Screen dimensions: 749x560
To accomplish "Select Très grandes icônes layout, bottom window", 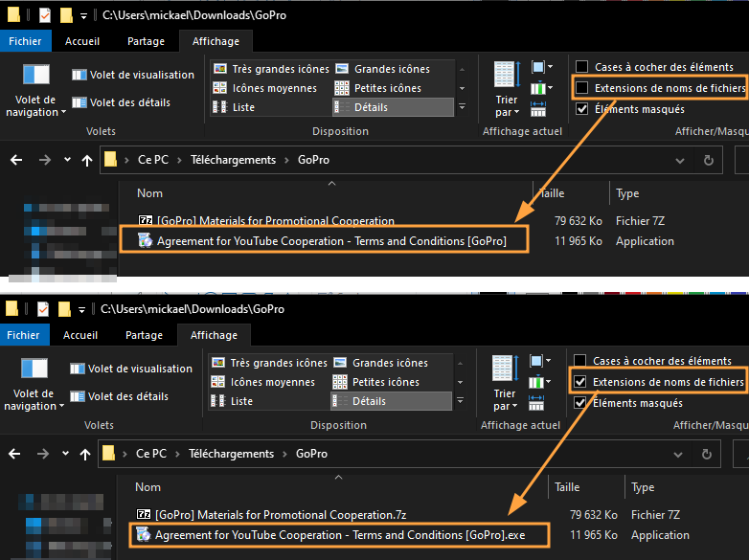I will click(269, 364).
